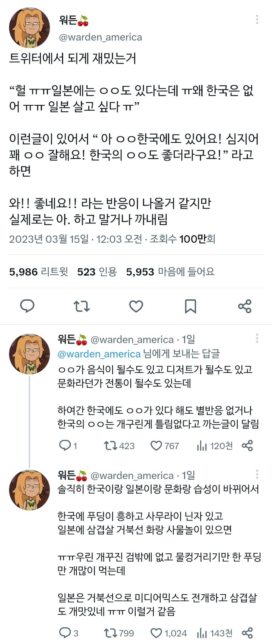Open @warden_america mention link in reply
272x644 pixels.
99,354
